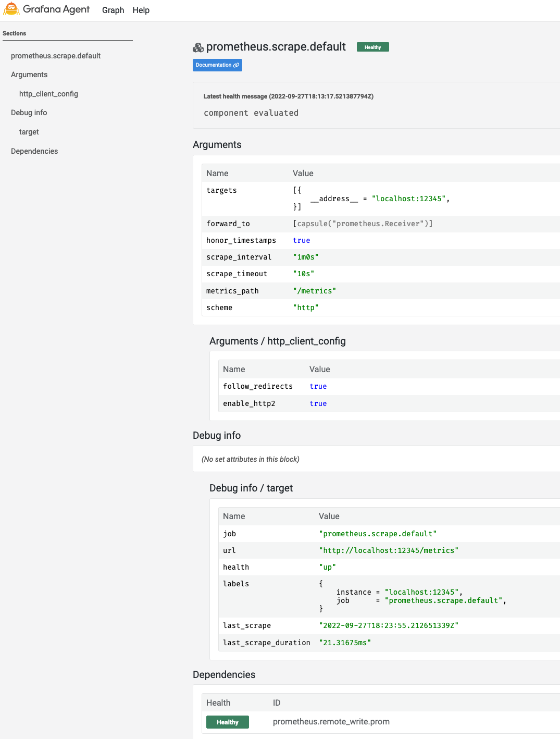The height and width of the screenshot is (739, 560).
Task: Click the enable_http2 true value
Action: (x=318, y=403)
